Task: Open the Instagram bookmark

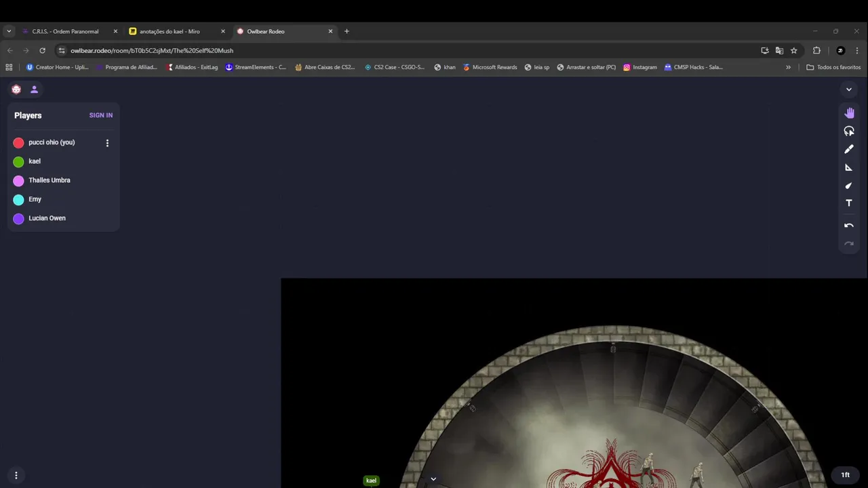Action: 640,67
